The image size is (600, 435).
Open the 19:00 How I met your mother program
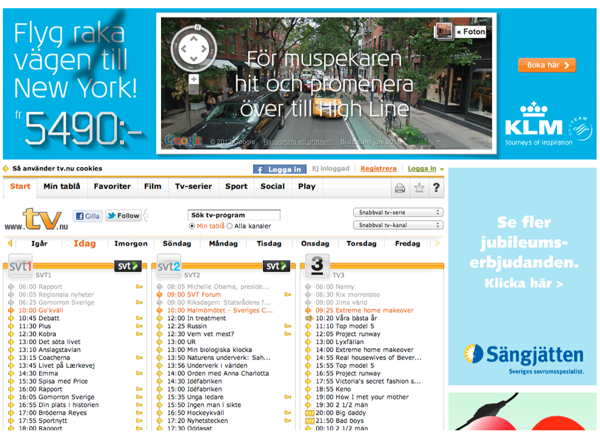click(362, 397)
